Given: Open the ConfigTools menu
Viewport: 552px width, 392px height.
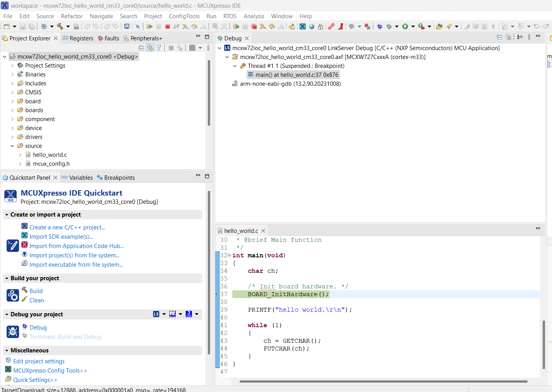Looking at the screenshot, I should (184, 16).
